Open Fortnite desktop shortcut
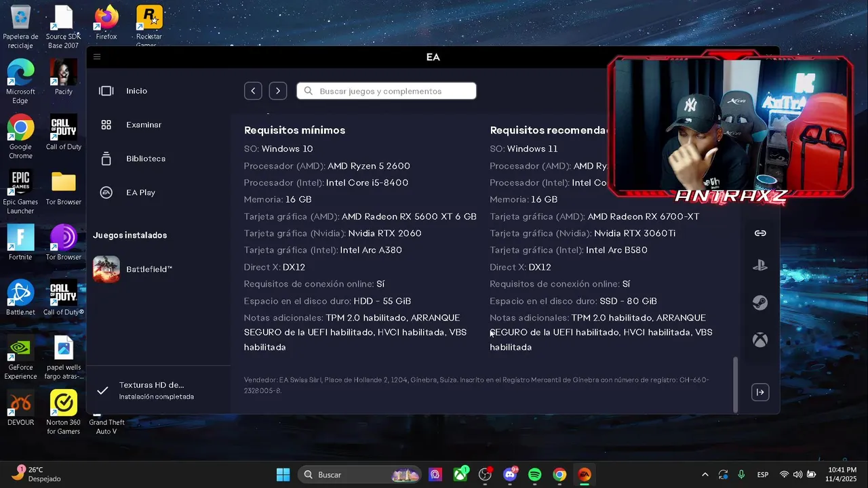This screenshot has height=488, width=868. point(20,243)
